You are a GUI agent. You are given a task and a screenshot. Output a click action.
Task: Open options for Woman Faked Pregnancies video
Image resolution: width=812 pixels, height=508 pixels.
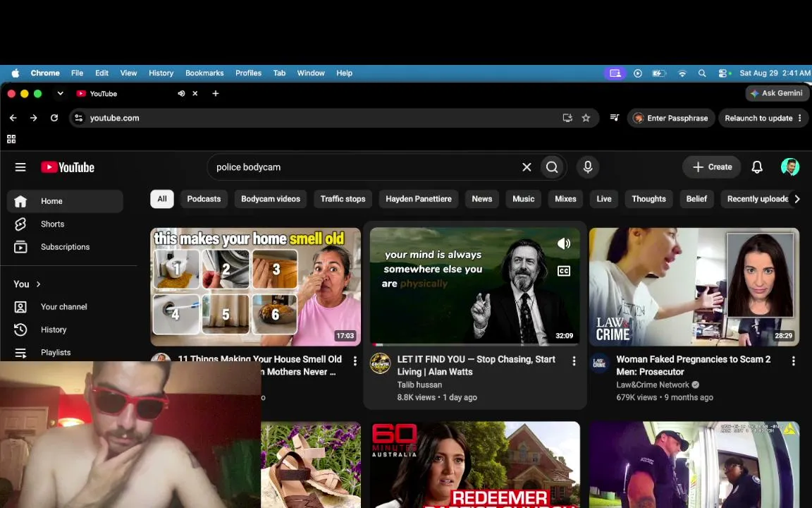[x=794, y=361]
